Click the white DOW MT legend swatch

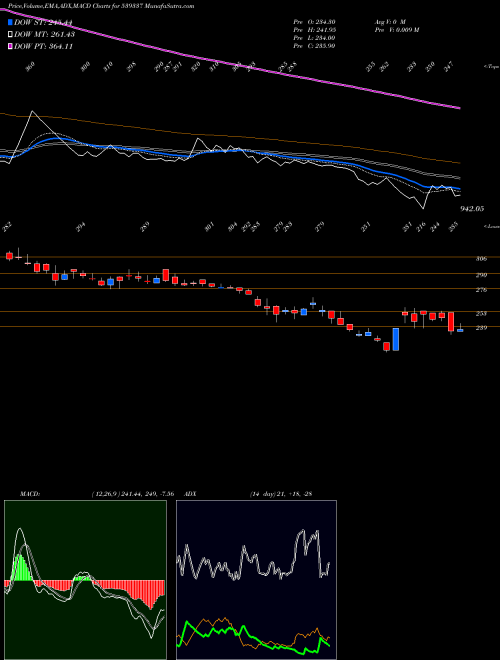(x=10, y=34)
